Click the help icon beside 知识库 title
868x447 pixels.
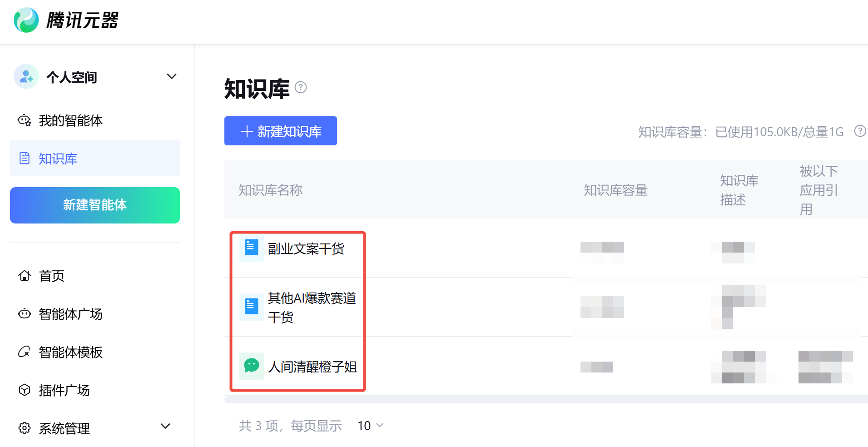point(301,87)
